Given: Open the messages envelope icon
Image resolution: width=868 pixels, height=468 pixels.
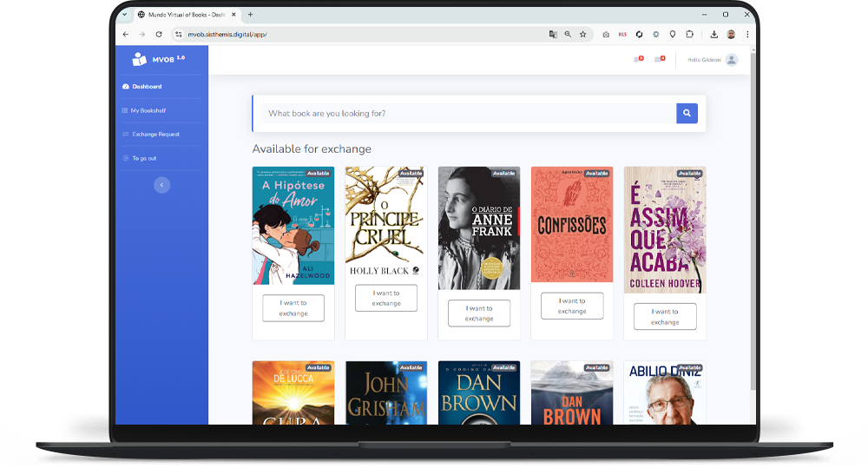Looking at the screenshot, I should tap(659, 59).
